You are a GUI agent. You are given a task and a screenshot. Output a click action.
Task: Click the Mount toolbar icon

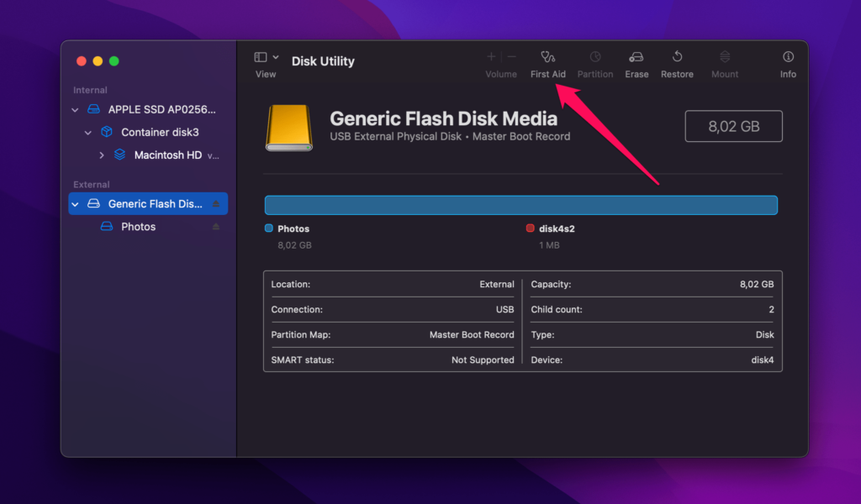(x=725, y=57)
